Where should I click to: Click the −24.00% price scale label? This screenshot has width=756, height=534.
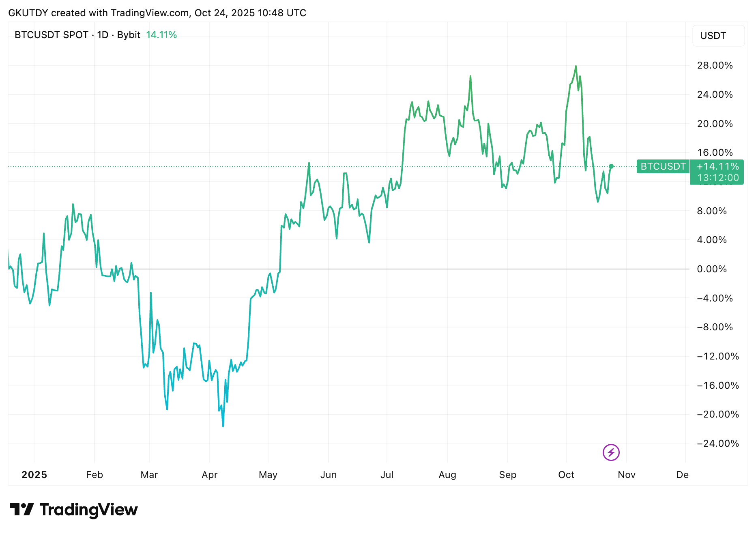717,444
